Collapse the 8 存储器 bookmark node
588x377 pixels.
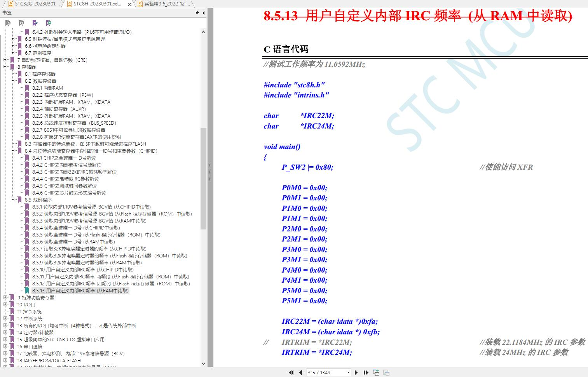click(5, 67)
